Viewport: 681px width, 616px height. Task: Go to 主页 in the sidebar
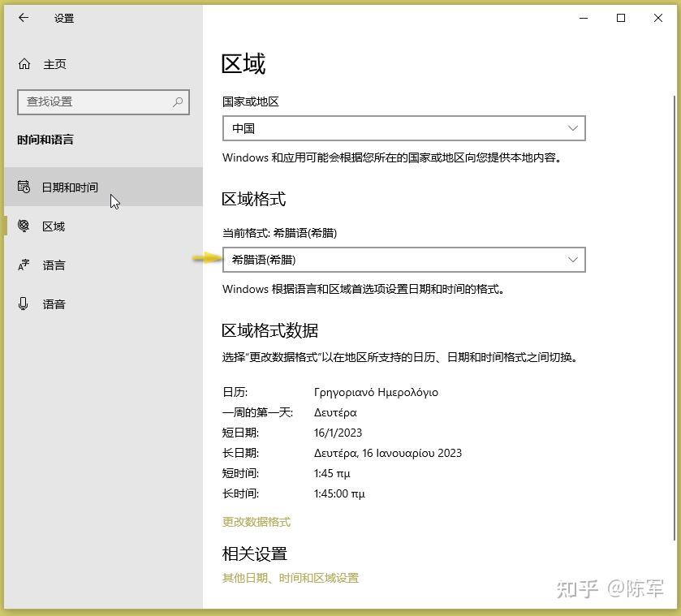tap(55, 64)
